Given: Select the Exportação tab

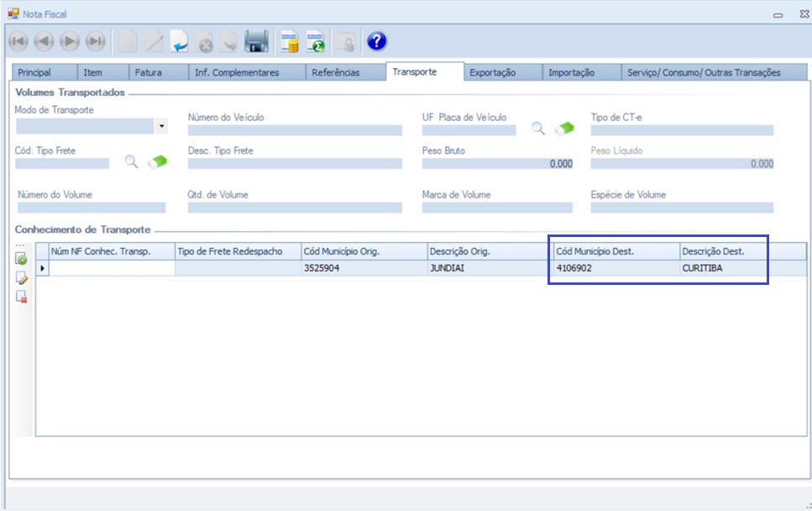Looking at the screenshot, I should (492, 72).
